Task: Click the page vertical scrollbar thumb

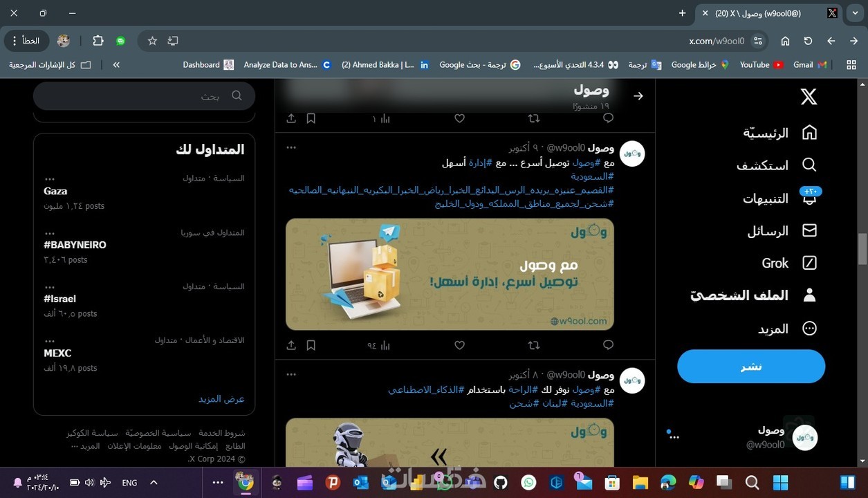Action: [862, 249]
